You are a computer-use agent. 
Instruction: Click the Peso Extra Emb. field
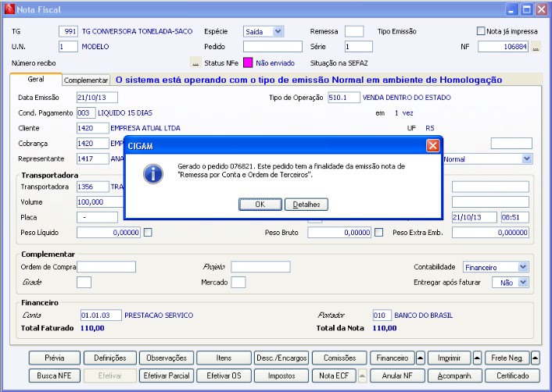pos(490,233)
